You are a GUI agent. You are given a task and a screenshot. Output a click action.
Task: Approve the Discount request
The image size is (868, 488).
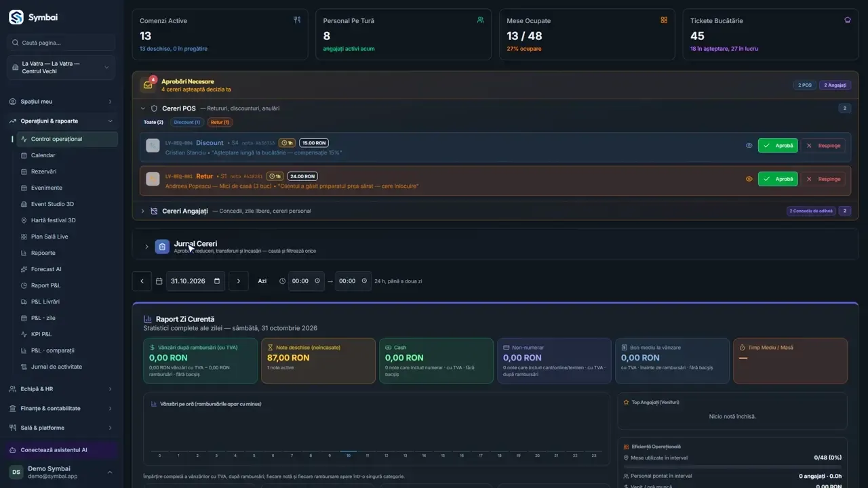(x=778, y=146)
